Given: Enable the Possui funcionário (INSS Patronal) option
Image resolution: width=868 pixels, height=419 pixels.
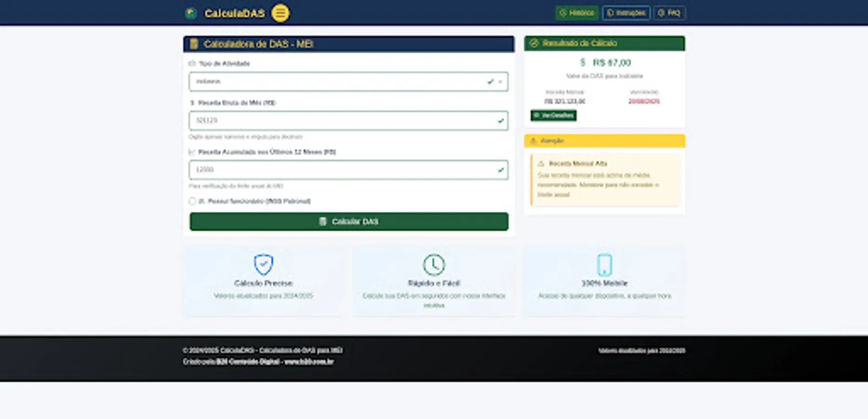Looking at the screenshot, I should [192, 201].
